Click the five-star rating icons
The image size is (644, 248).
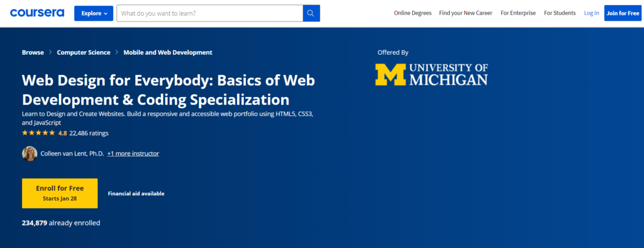[x=38, y=133]
